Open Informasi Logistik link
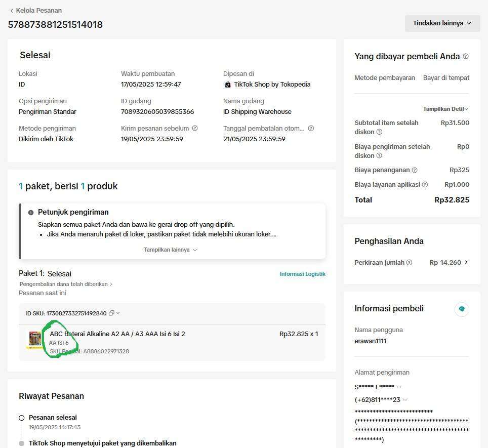Screen dimensions: 488x448 [303, 274]
